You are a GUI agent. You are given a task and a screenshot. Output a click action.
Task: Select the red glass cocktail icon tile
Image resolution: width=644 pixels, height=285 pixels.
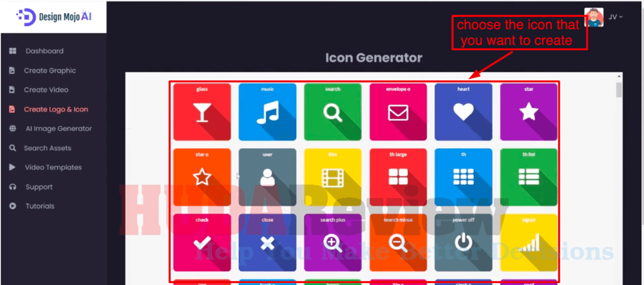[x=202, y=112]
